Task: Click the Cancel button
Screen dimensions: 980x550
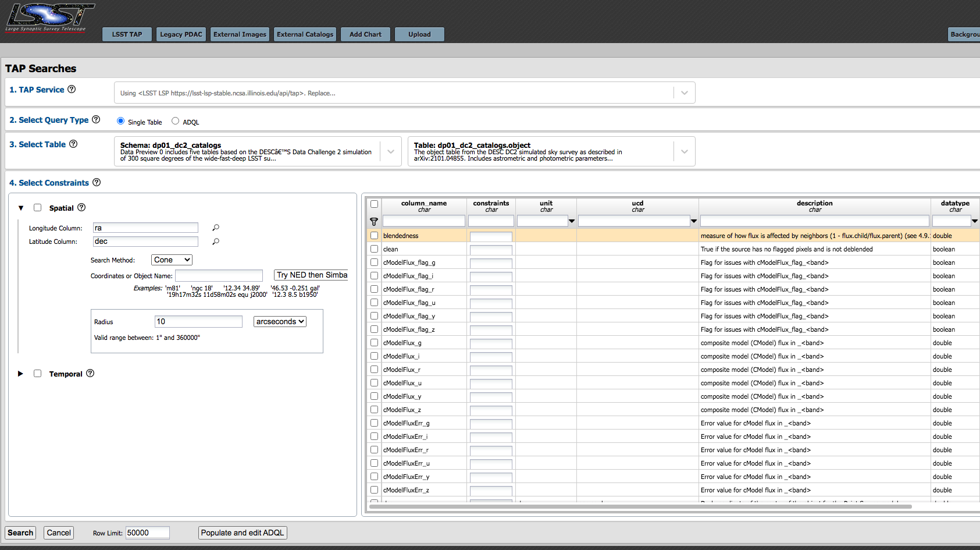Action: tap(59, 533)
